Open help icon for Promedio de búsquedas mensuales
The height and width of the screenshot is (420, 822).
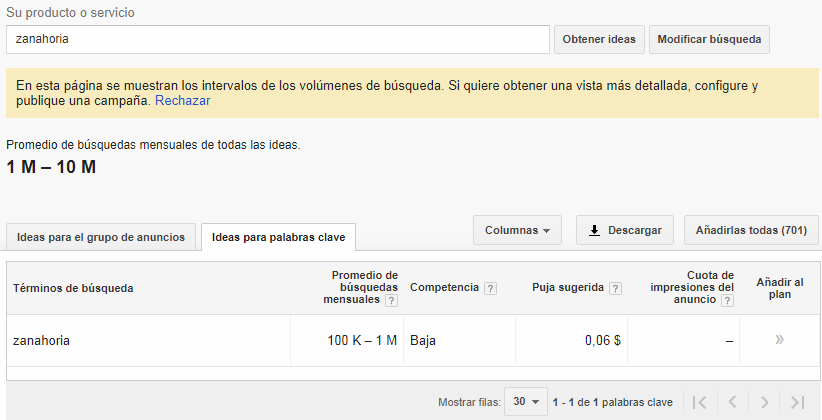click(x=391, y=300)
